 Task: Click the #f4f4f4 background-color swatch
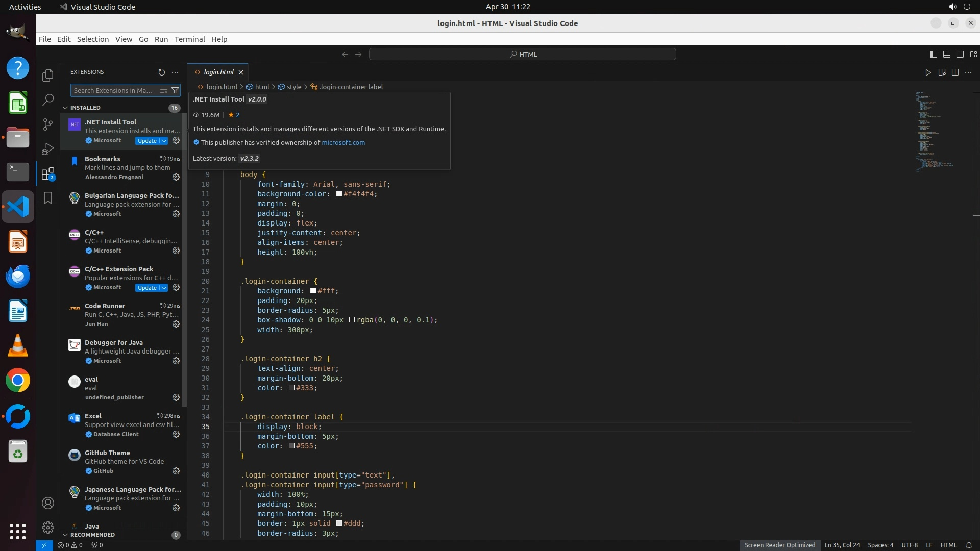pyautogui.click(x=339, y=194)
